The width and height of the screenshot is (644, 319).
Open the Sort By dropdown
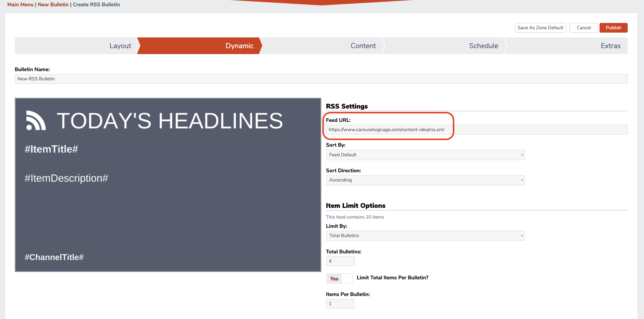coord(425,155)
